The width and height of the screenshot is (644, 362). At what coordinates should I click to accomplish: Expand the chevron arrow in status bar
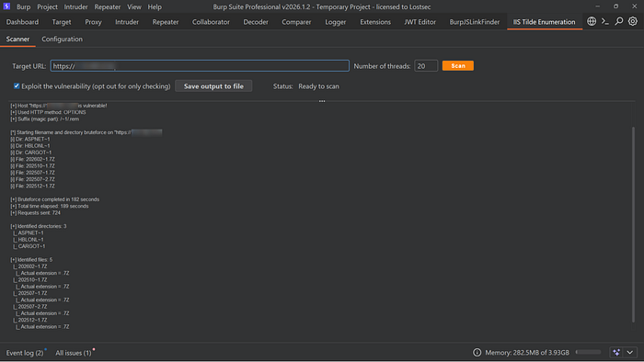coord(629,352)
